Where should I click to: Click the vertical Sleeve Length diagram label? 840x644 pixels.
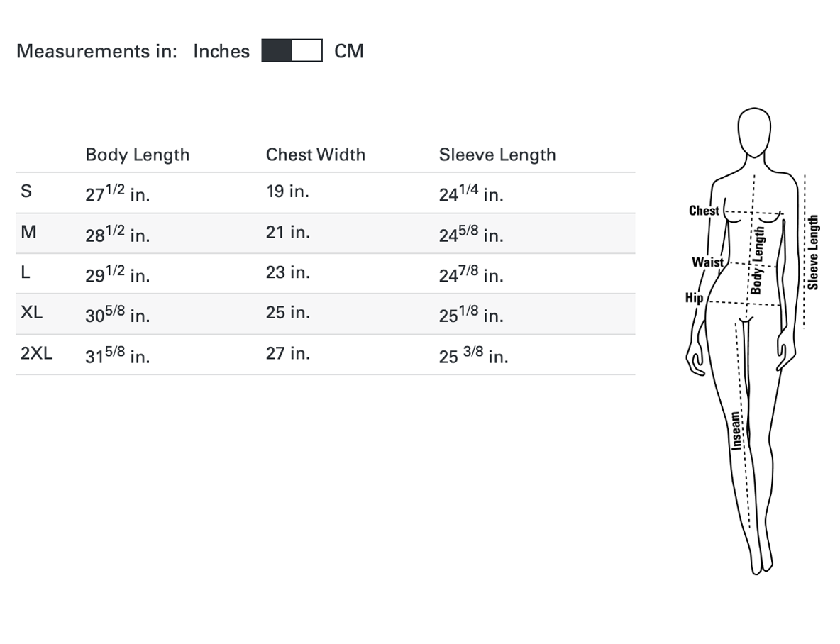[x=813, y=252]
